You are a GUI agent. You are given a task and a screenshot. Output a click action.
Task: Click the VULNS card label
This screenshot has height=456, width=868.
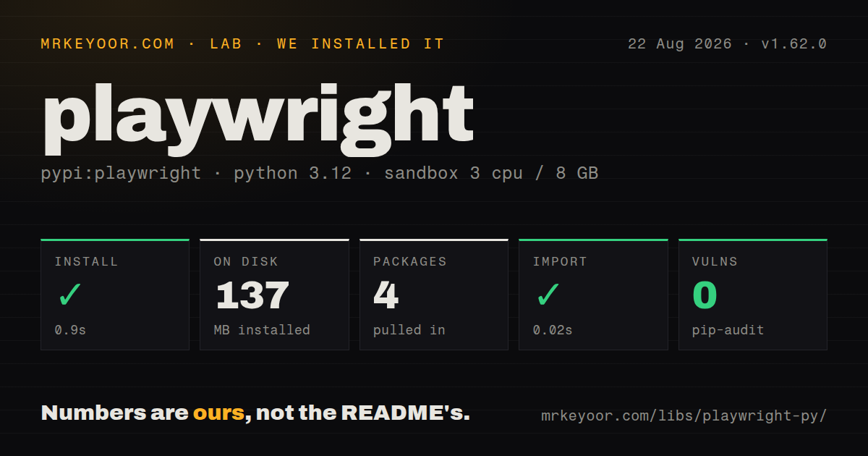pyautogui.click(x=715, y=262)
